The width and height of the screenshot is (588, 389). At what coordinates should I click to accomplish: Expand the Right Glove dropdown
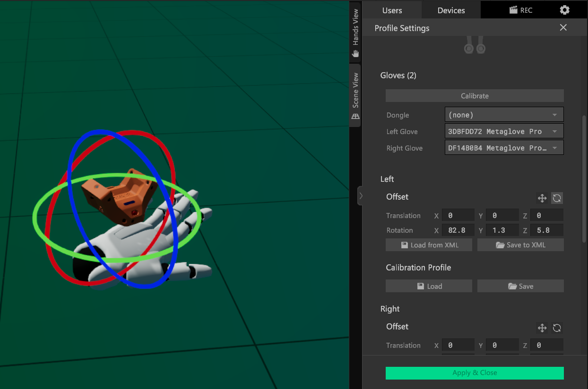[x=504, y=148]
